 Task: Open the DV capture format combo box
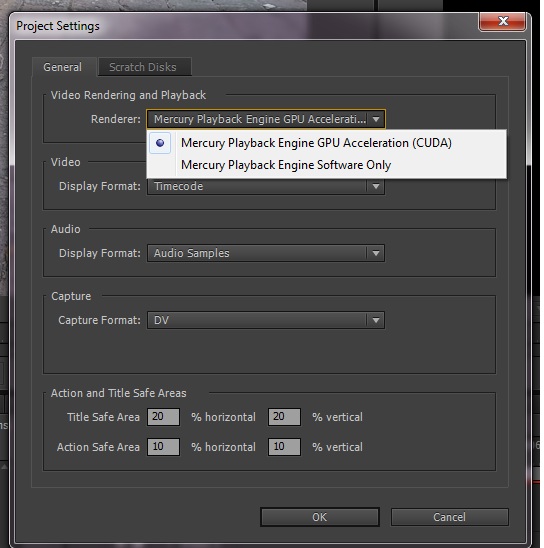coord(266,320)
